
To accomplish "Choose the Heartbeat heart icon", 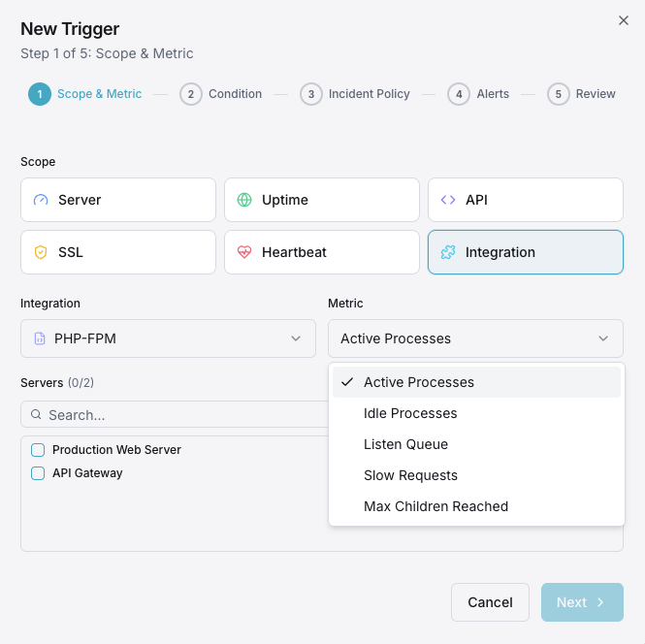I will click(x=244, y=252).
